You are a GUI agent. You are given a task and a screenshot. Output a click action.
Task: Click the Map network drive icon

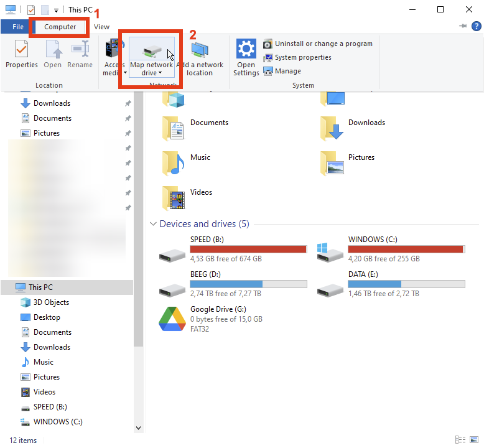[x=151, y=50]
